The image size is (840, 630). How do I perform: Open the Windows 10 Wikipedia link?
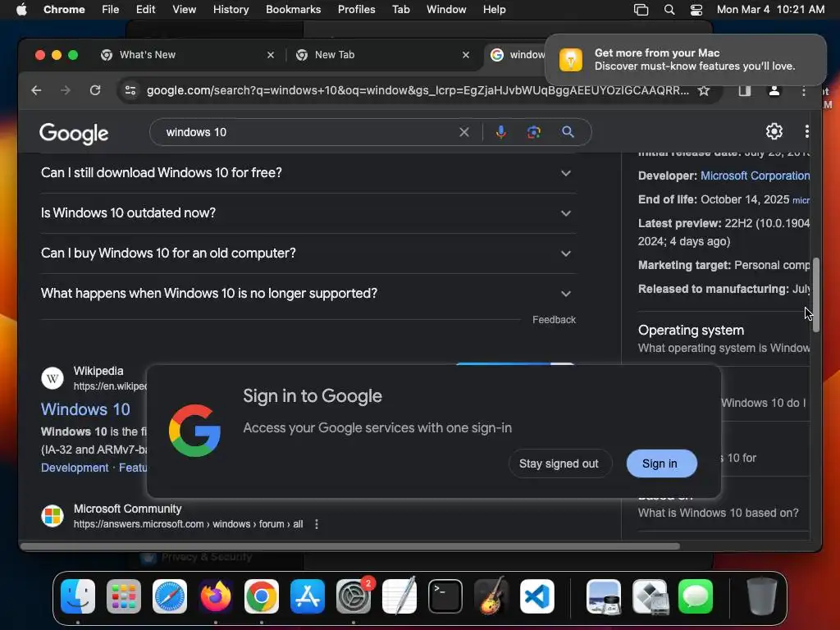click(x=85, y=410)
